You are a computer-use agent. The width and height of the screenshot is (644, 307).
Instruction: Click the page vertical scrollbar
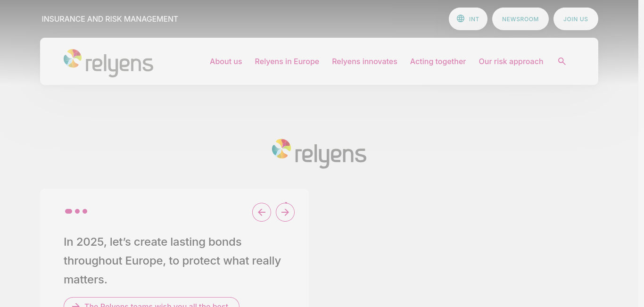tap(641, 153)
